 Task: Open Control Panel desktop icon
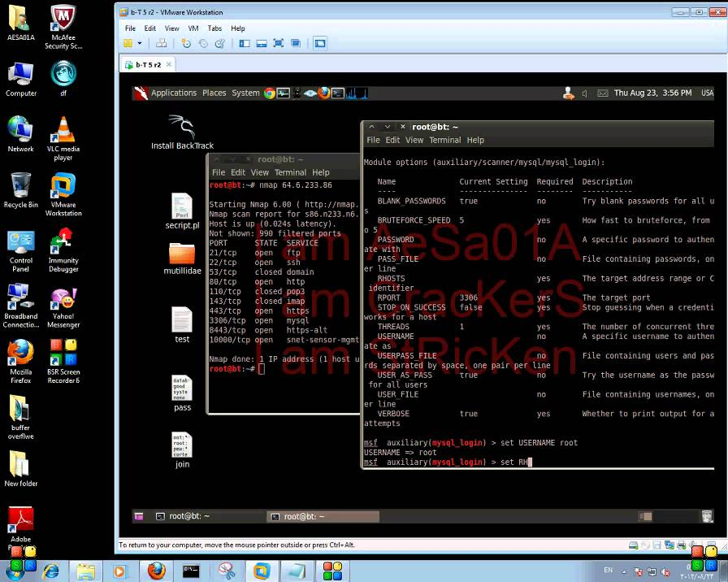[21, 251]
